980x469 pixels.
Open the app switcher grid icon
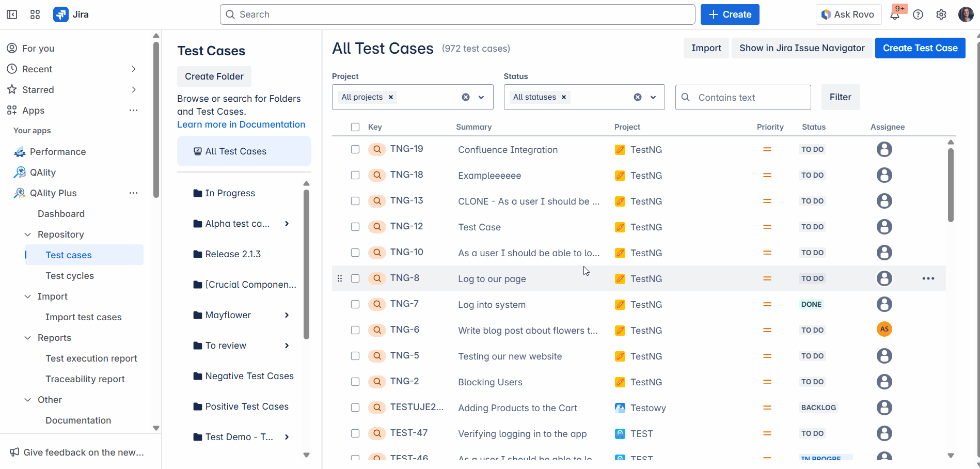pos(35,14)
